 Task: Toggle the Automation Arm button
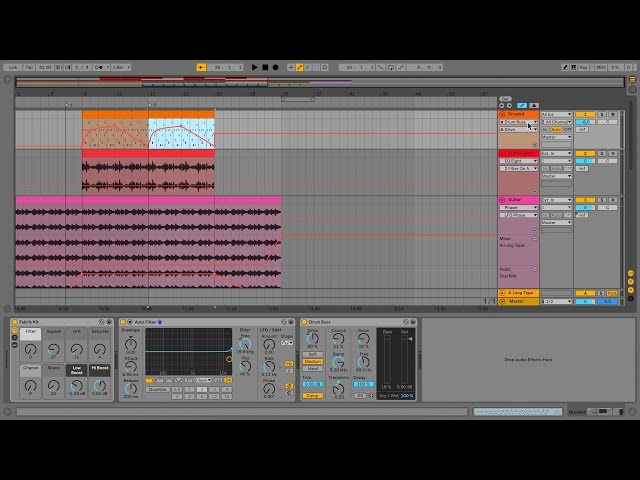point(299,67)
